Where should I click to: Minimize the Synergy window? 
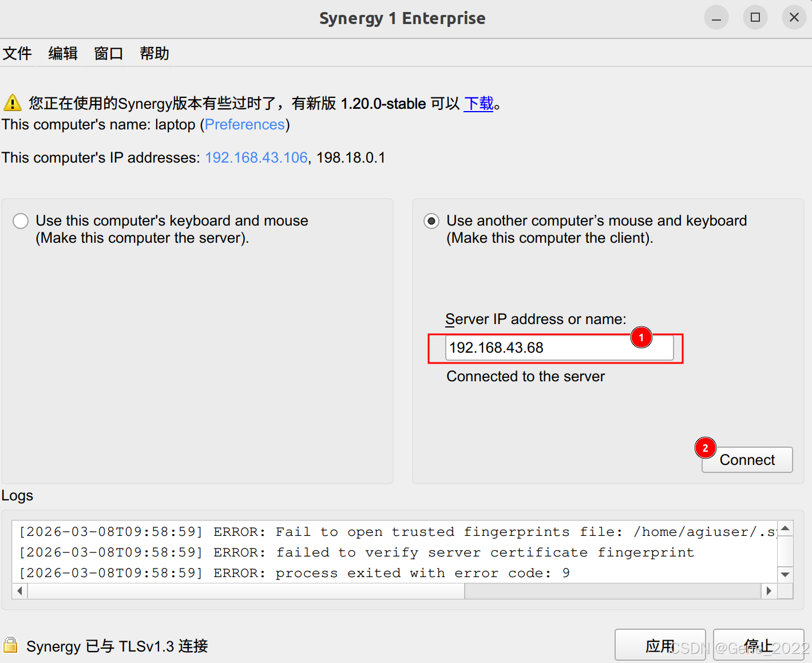[x=716, y=17]
